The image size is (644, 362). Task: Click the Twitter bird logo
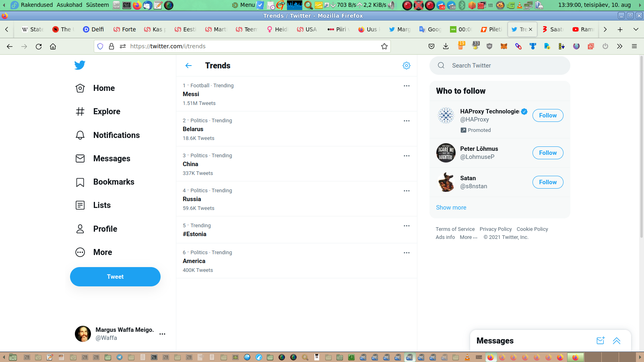pyautogui.click(x=80, y=65)
